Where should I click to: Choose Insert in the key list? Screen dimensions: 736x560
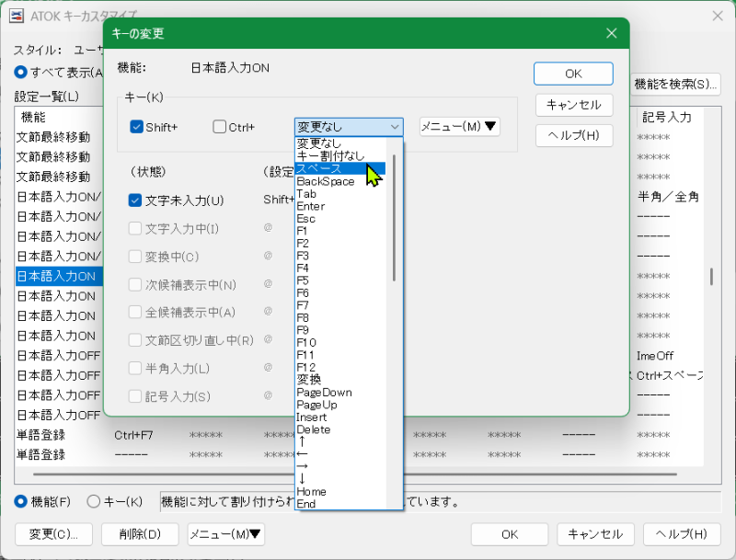[x=340, y=417]
